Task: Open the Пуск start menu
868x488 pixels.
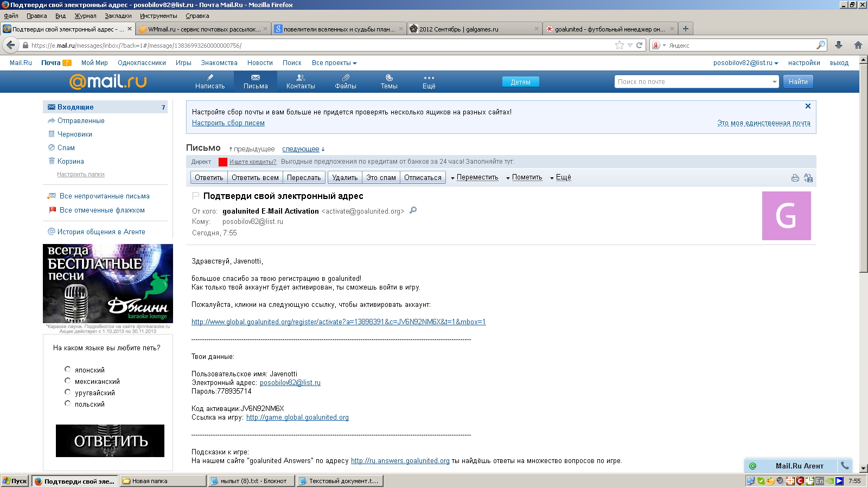Action: click(x=15, y=481)
